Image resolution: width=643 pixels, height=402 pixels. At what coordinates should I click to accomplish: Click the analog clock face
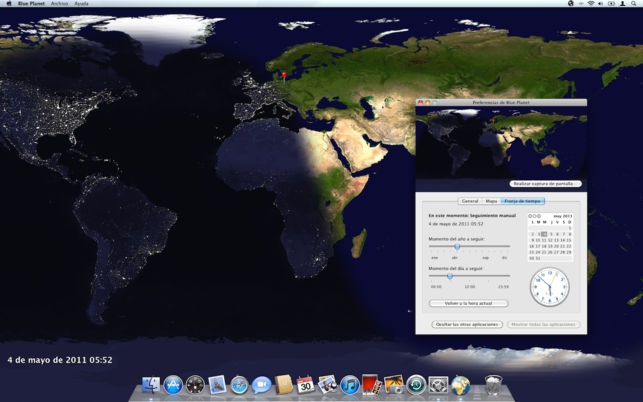(549, 287)
